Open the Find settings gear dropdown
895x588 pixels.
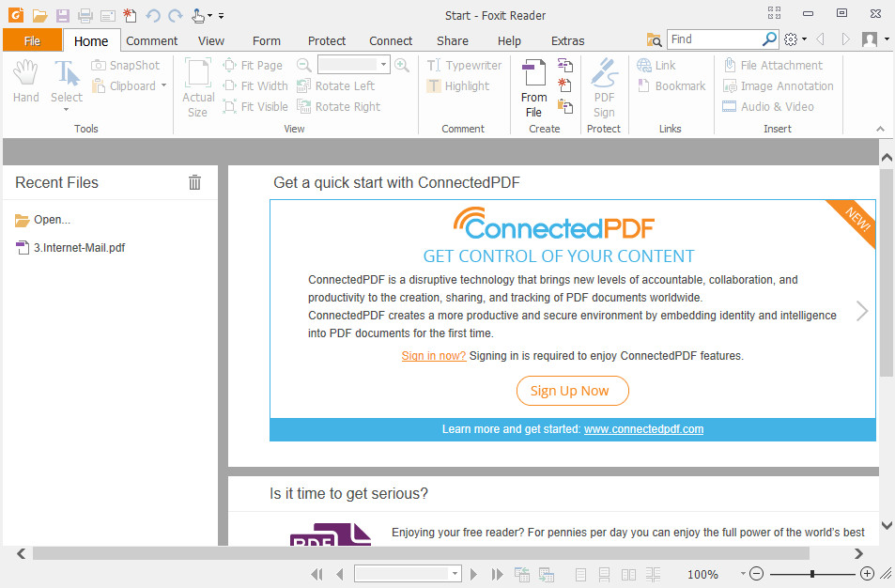point(792,40)
